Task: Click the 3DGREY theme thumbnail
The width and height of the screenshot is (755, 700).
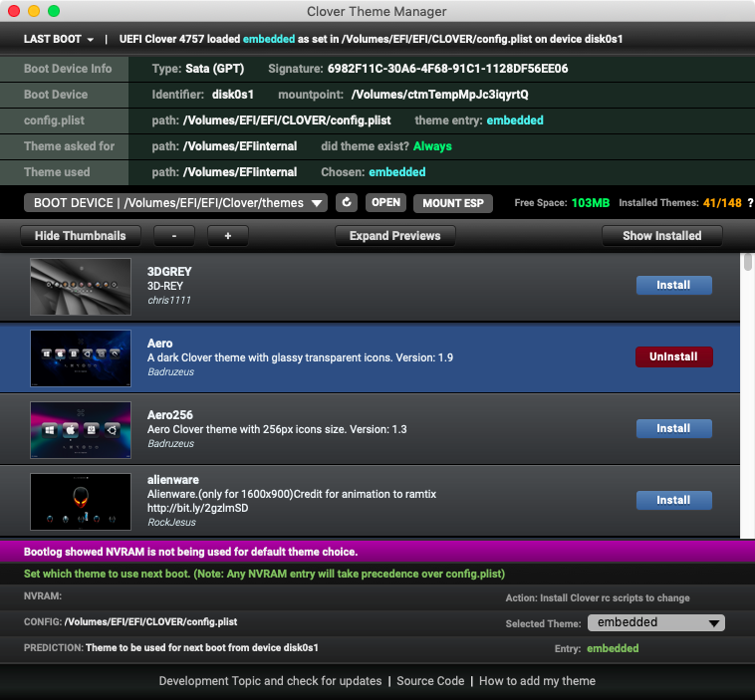Action: pos(81,287)
